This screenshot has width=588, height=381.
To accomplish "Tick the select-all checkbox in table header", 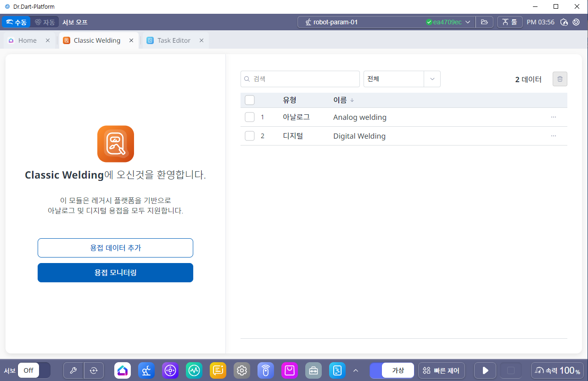I will (250, 100).
